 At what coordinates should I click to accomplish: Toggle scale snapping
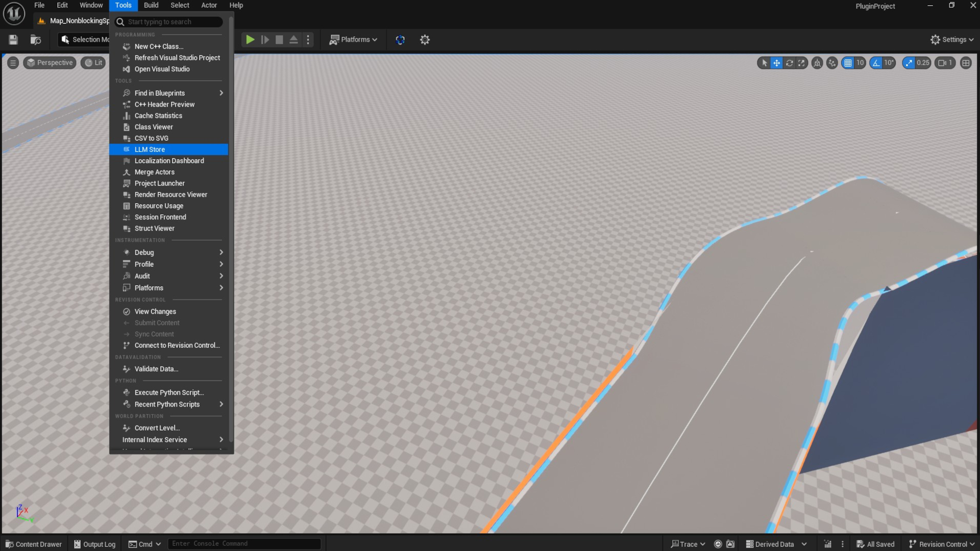click(909, 63)
